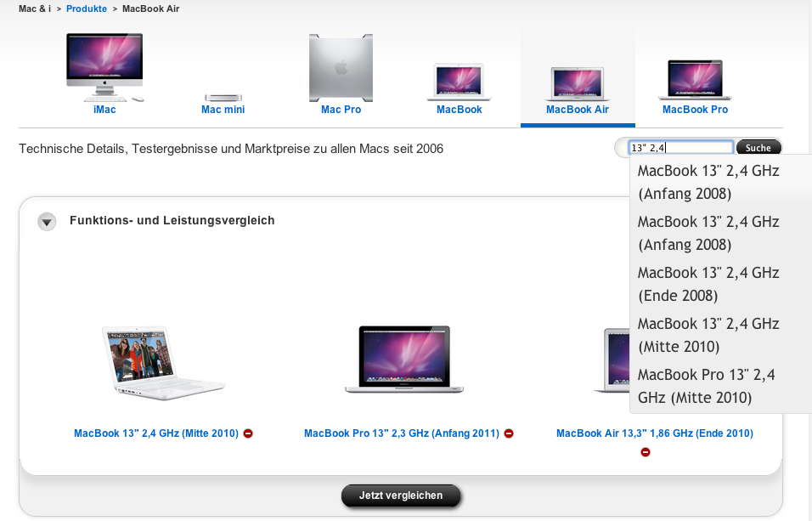
Task: Click the MacBook Air product image
Action: point(578,84)
